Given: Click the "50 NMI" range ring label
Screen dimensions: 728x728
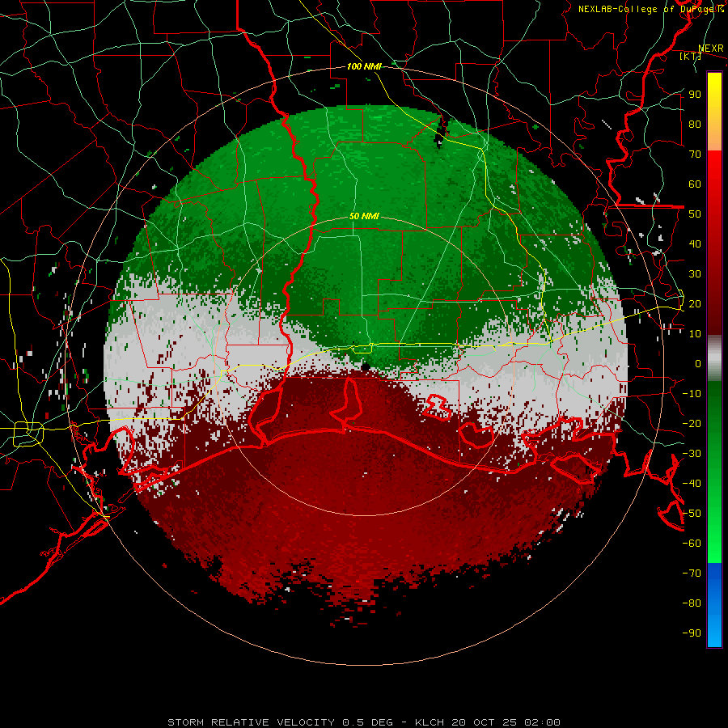Looking at the screenshot, I should [x=364, y=216].
